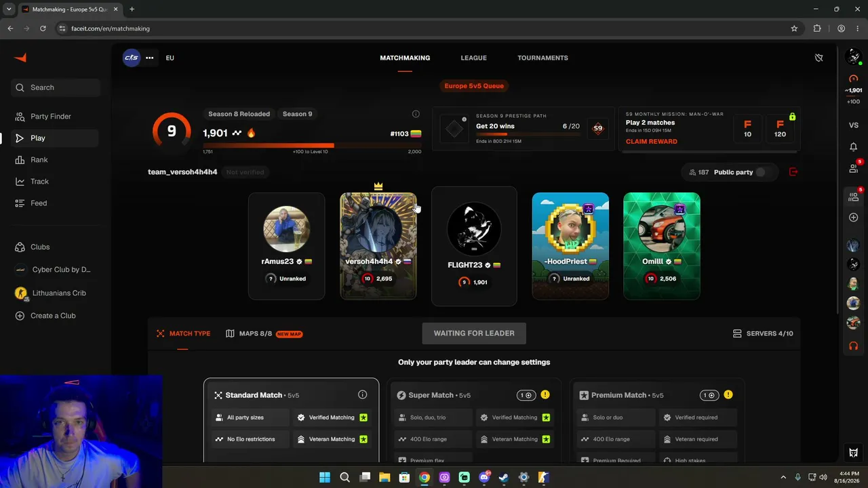Viewport: 868px width, 488px height.
Task: Open the Lithuanians Crib club
Action: (56, 293)
